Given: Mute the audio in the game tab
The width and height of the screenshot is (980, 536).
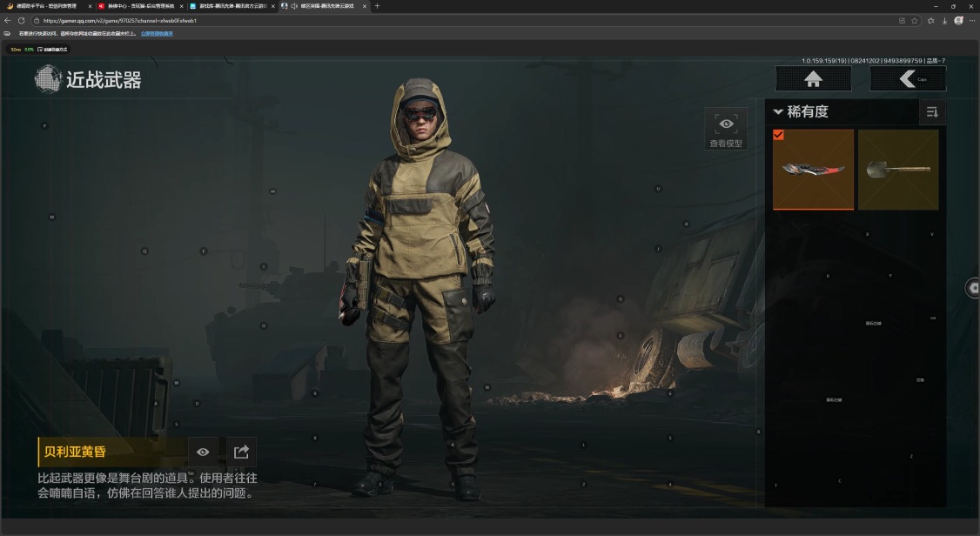Looking at the screenshot, I should click(x=294, y=6).
